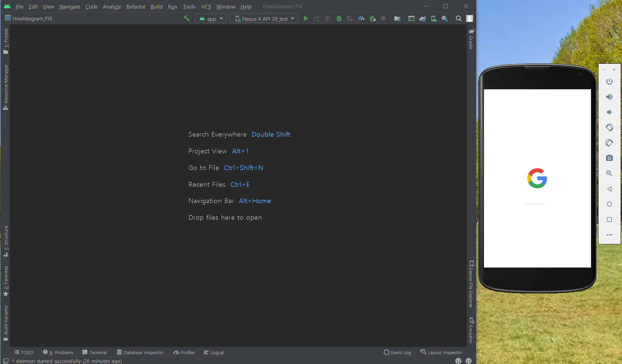622x364 pixels.
Task: Click the happy smiley feedback icon
Action: pos(458,361)
